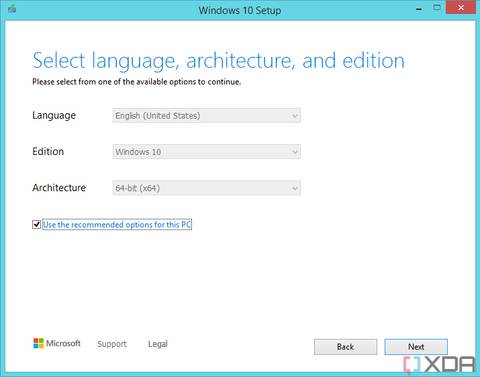Uncheck Use the recommended options for this PC
Image resolution: width=480 pixels, height=377 pixels.
pyautogui.click(x=37, y=224)
